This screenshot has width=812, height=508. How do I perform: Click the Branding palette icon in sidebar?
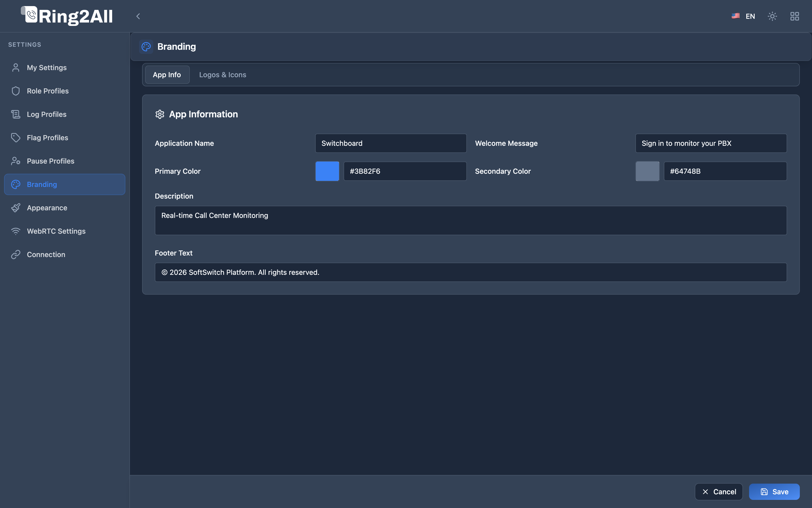click(16, 184)
